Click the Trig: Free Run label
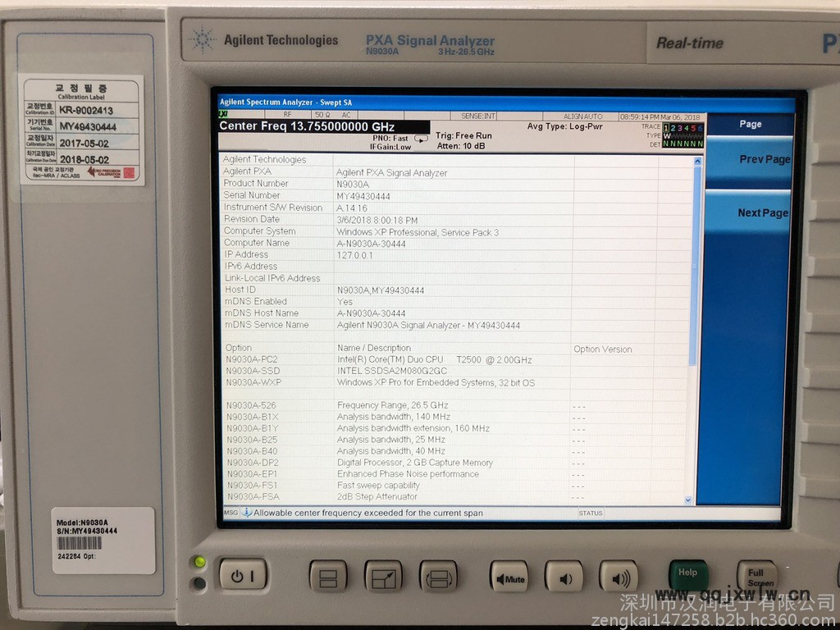This screenshot has height=630, width=840. click(463, 135)
